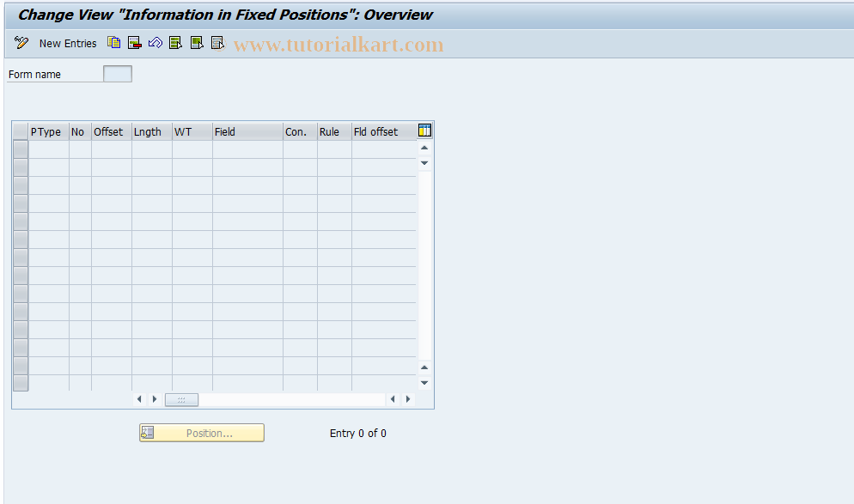Viewport: 854px width, 504px height.
Task: Click the Select Block icon
Action: pos(197,42)
